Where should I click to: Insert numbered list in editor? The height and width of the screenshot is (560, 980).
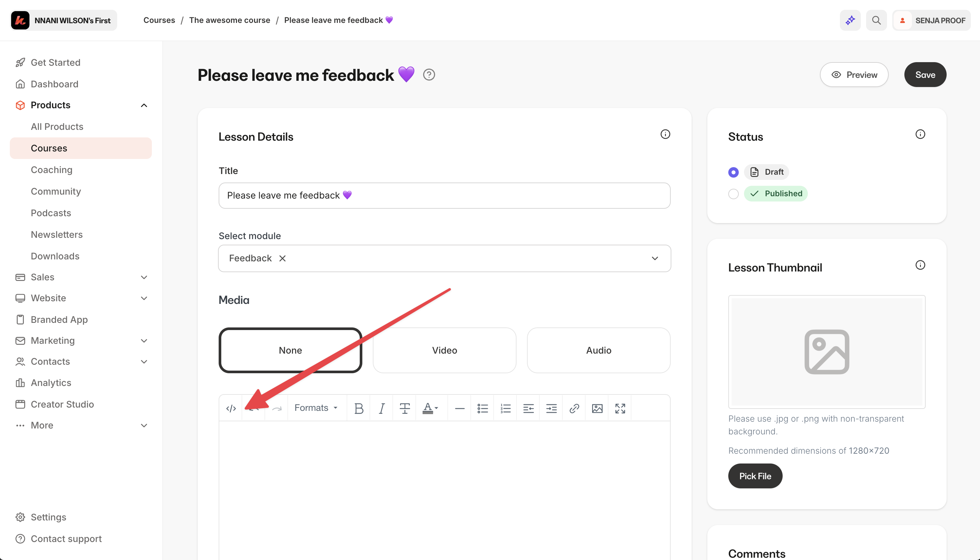pos(505,408)
